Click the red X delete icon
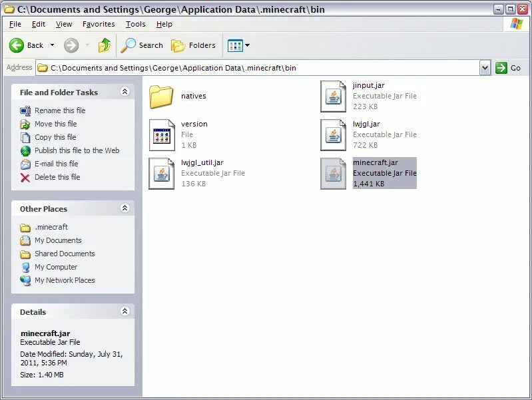The width and height of the screenshot is (532, 400). [x=25, y=178]
